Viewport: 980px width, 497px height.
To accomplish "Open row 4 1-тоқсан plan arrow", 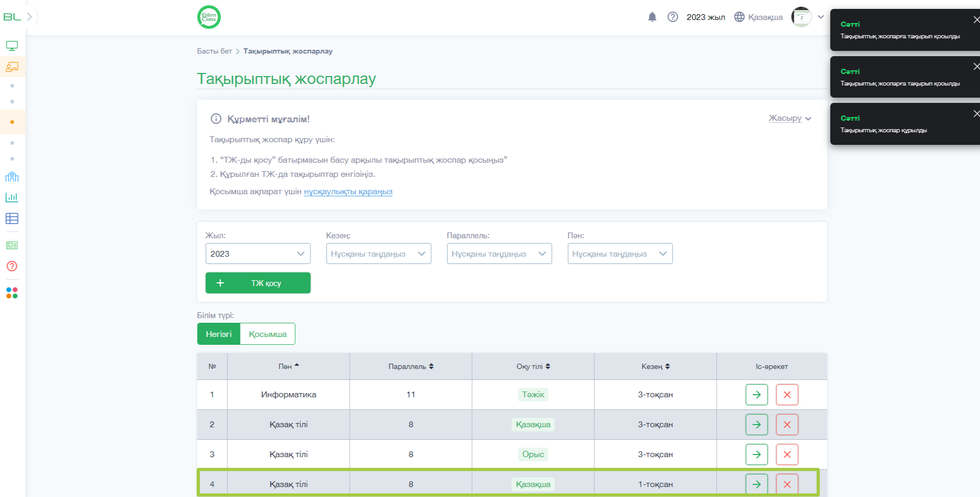I will click(x=757, y=484).
